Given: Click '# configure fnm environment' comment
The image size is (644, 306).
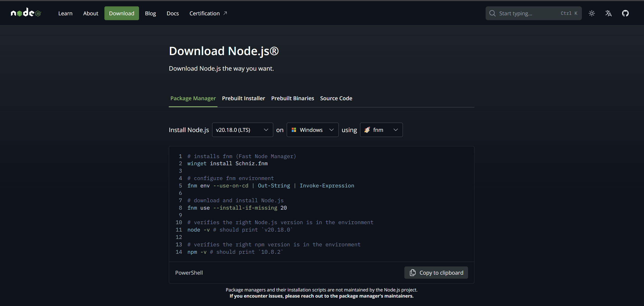Looking at the screenshot, I should coord(231,178).
